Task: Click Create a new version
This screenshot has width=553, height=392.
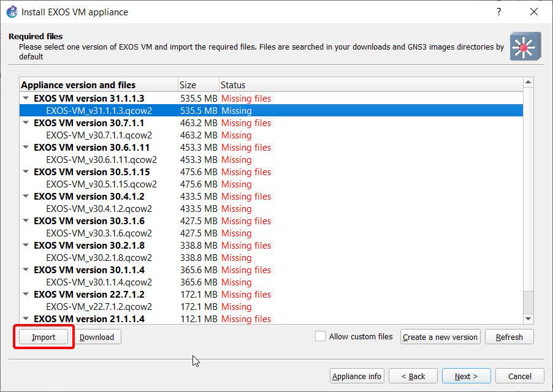Action: tap(440, 337)
